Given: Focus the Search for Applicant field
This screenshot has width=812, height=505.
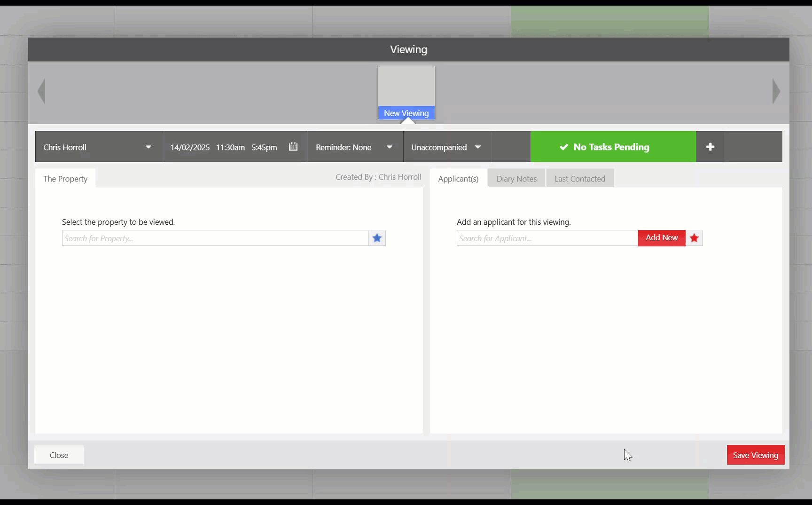Looking at the screenshot, I should point(547,238).
